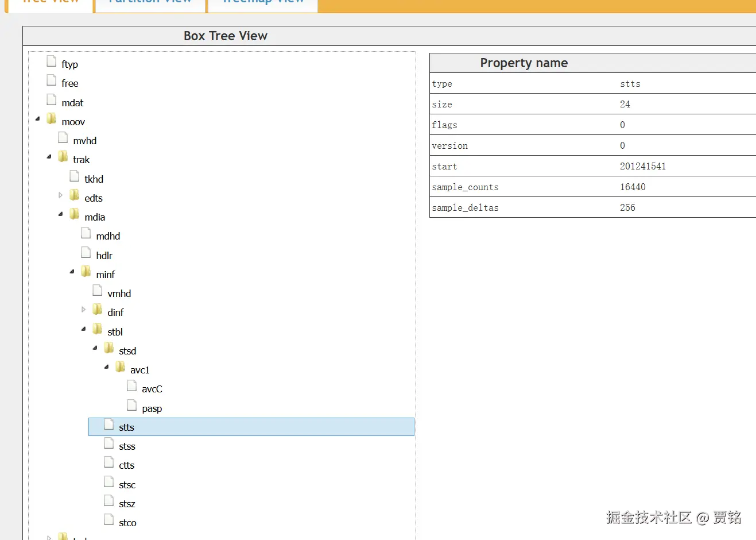Click the ctts file icon
The width and height of the screenshot is (756, 540).
pyautogui.click(x=109, y=462)
